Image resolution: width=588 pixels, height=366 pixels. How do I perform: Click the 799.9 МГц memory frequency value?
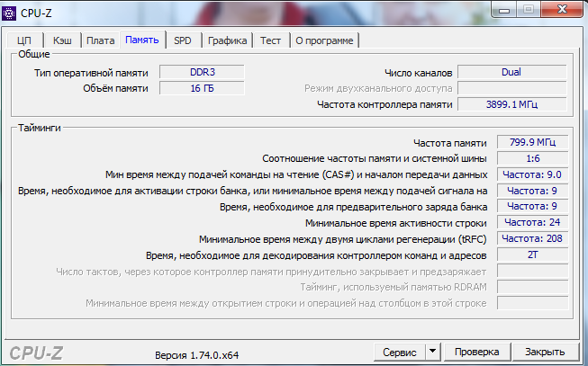pyautogui.click(x=532, y=142)
